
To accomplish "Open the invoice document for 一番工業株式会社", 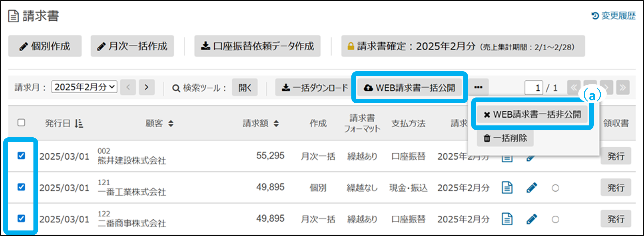I will tap(507, 187).
